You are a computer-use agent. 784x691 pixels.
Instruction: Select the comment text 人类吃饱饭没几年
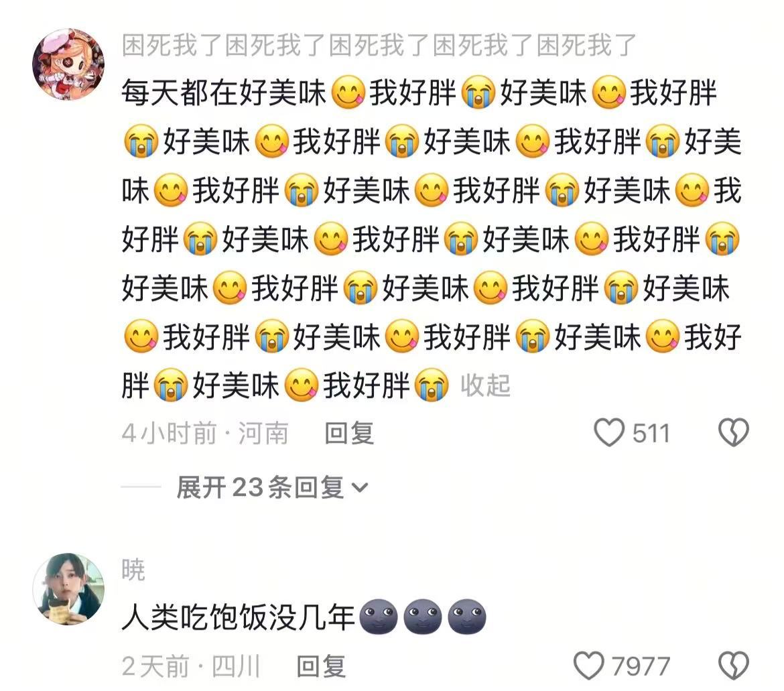tap(239, 617)
